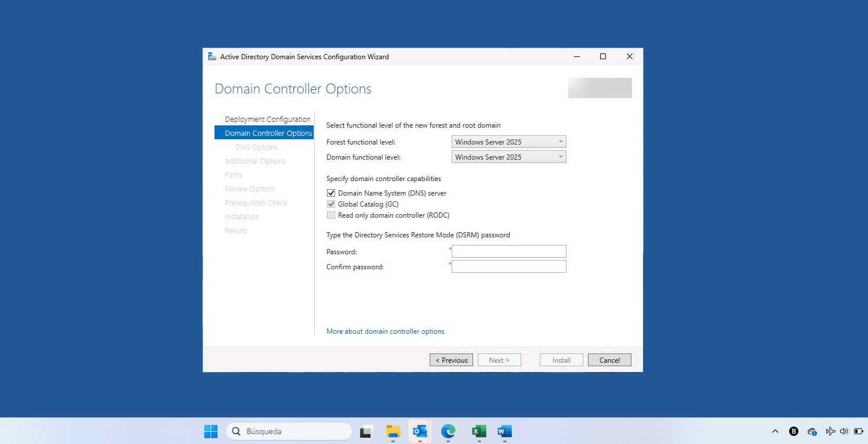Select DNS Options step in sidebar
The image size is (868, 444).
tap(256, 147)
